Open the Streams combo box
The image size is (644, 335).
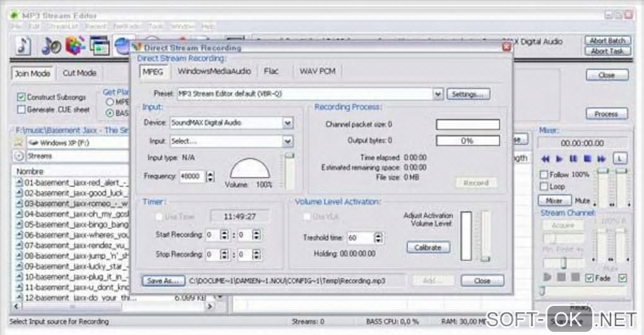point(78,156)
